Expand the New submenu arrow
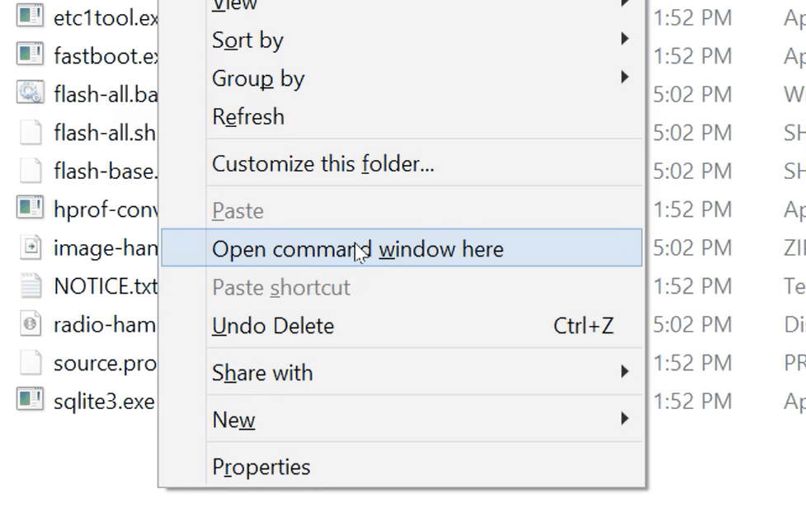 pos(625,419)
